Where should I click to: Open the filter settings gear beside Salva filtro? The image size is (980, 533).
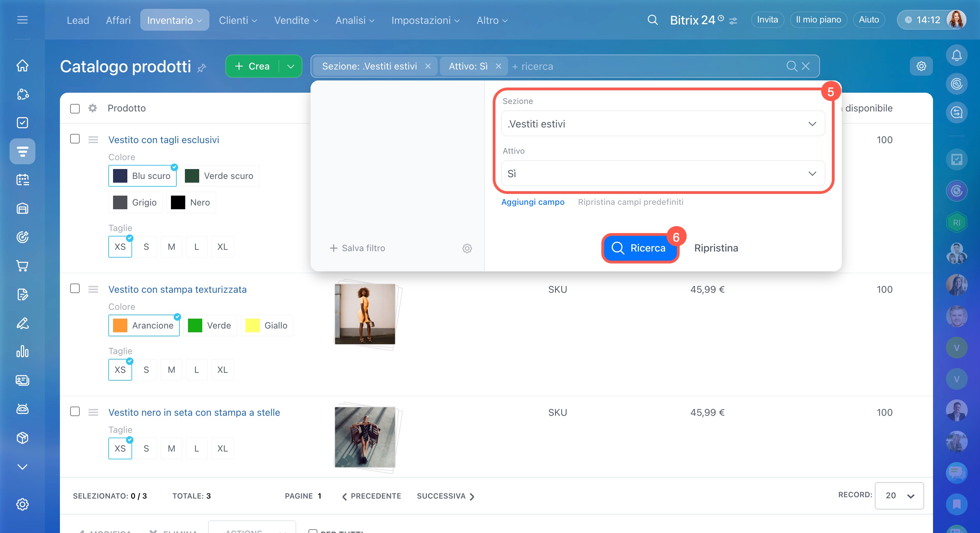tap(467, 248)
